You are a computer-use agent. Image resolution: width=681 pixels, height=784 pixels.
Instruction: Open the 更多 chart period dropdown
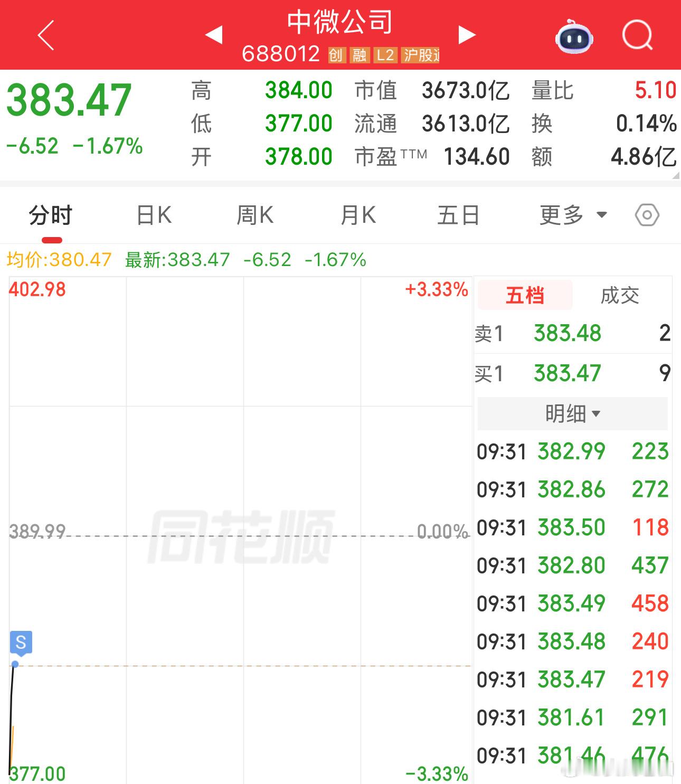tap(573, 215)
